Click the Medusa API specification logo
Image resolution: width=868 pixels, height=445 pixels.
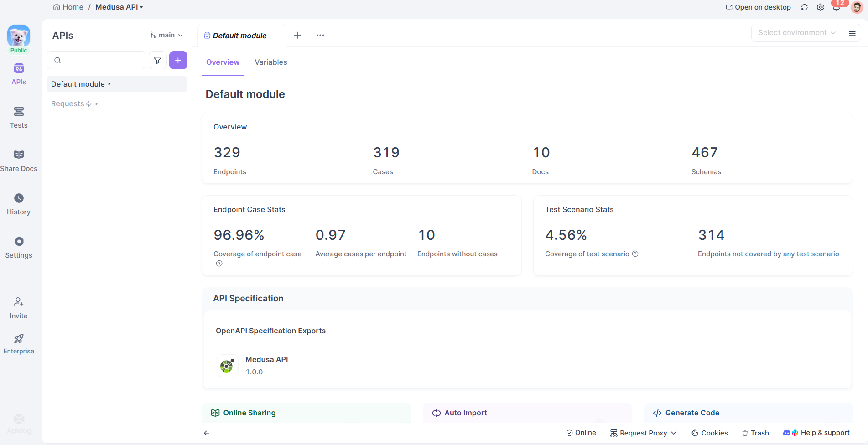[227, 366]
